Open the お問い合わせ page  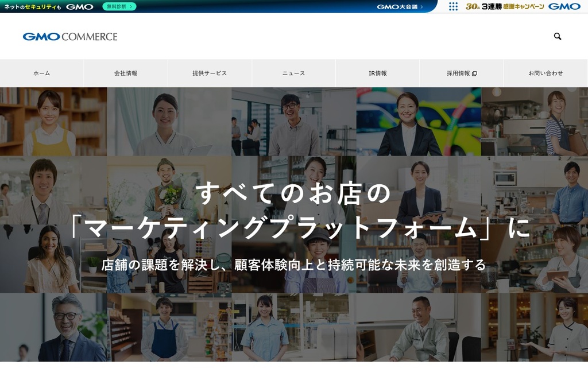(546, 73)
